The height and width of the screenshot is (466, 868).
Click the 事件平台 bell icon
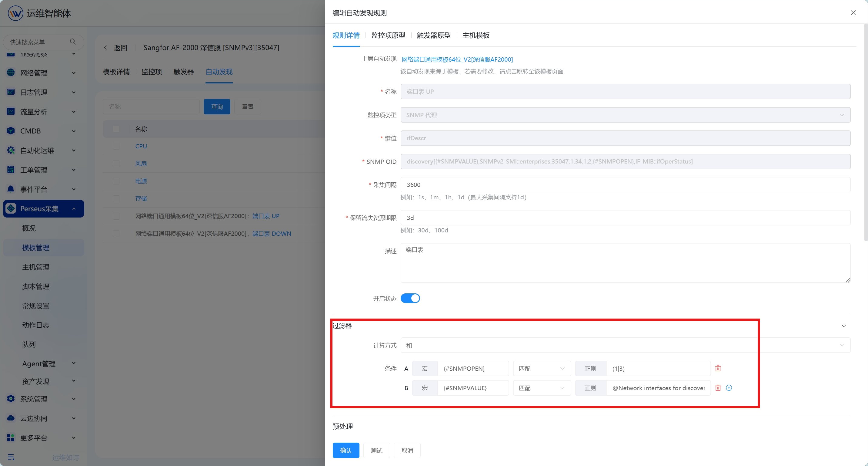pos(11,189)
